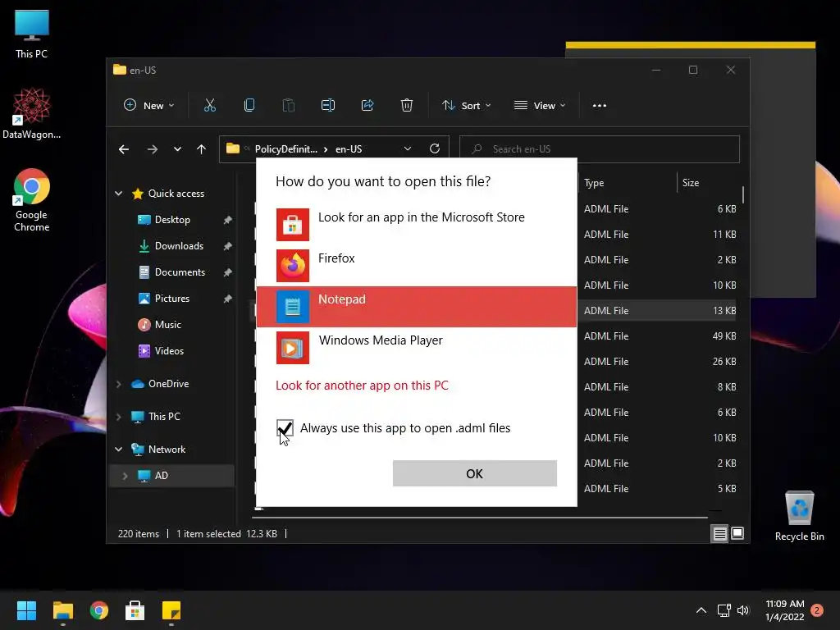Click the horizontal scrollbar below file list

tap(480, 518)
